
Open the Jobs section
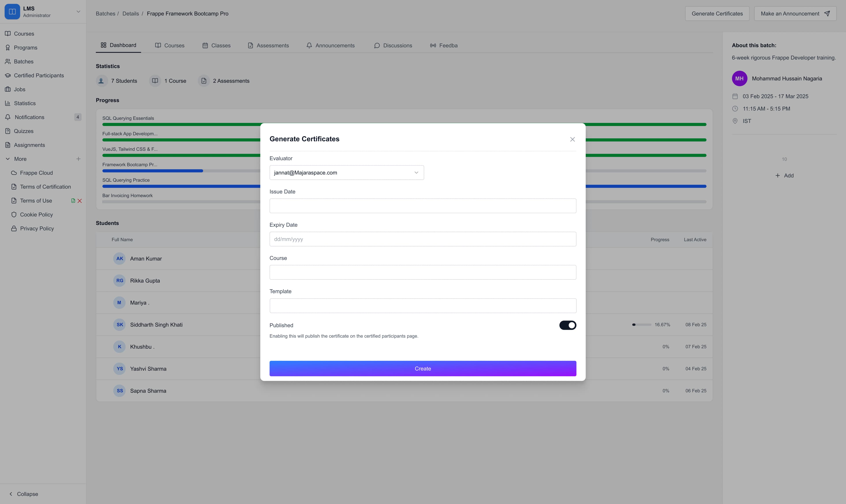pyautogui.click(x=20, y=89)
